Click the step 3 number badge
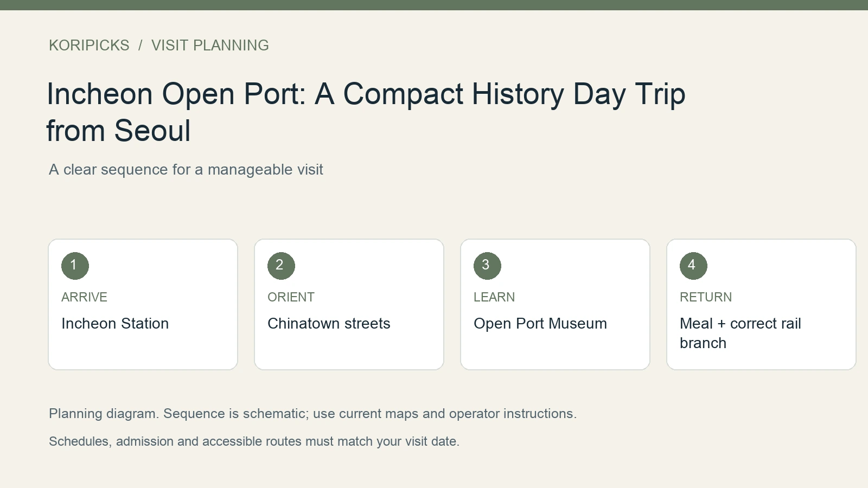The image size is (868, 488). 487,266
